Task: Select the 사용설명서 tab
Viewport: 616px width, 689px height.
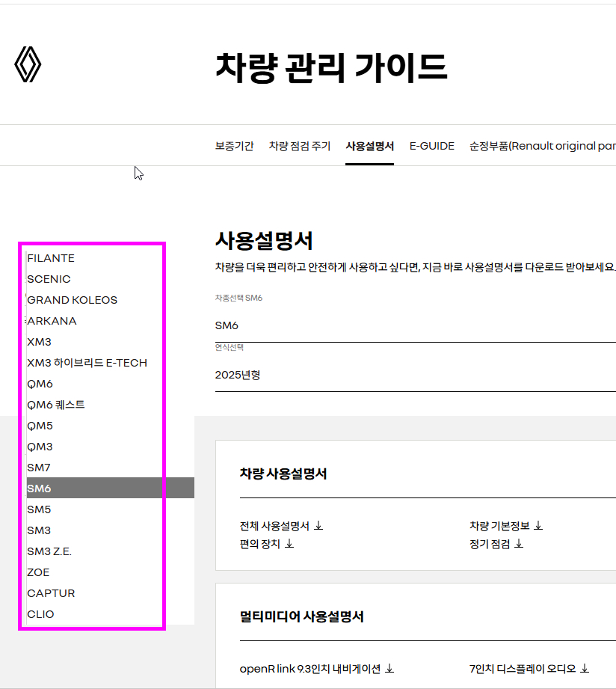Action: click(370, 146)
